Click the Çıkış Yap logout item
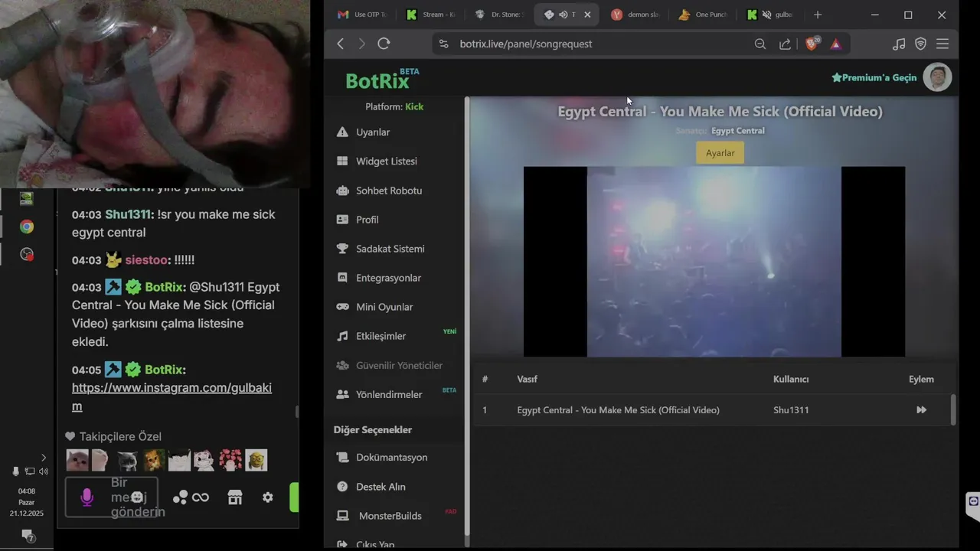 pyautogui.click(x=365, y=543)
